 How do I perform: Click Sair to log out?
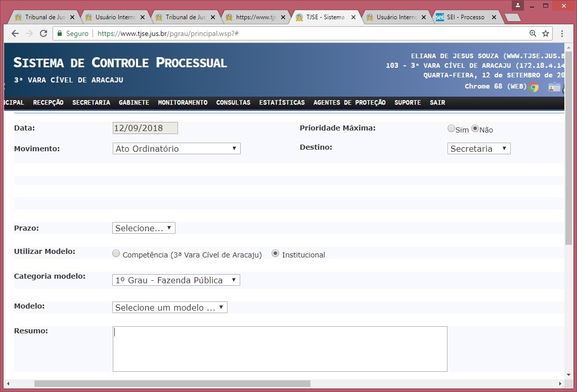point(437,103)
